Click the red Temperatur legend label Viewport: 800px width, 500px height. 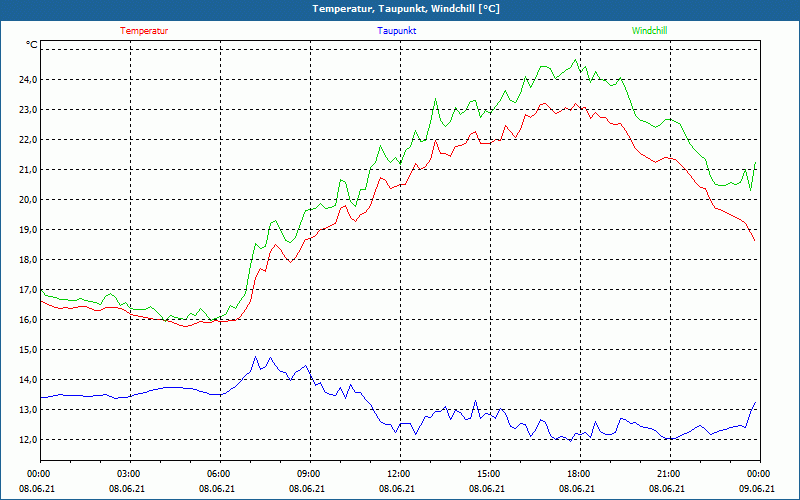[144, 31]
